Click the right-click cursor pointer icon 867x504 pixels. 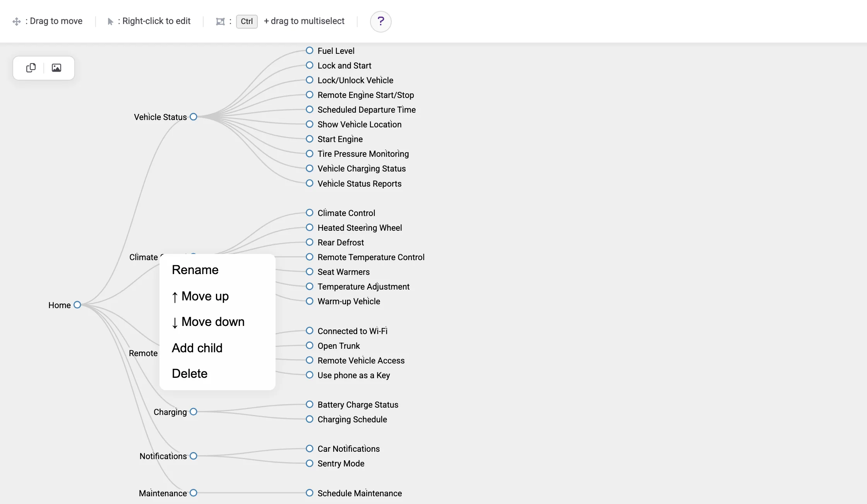pyautogui.click(x=110, y=21)
